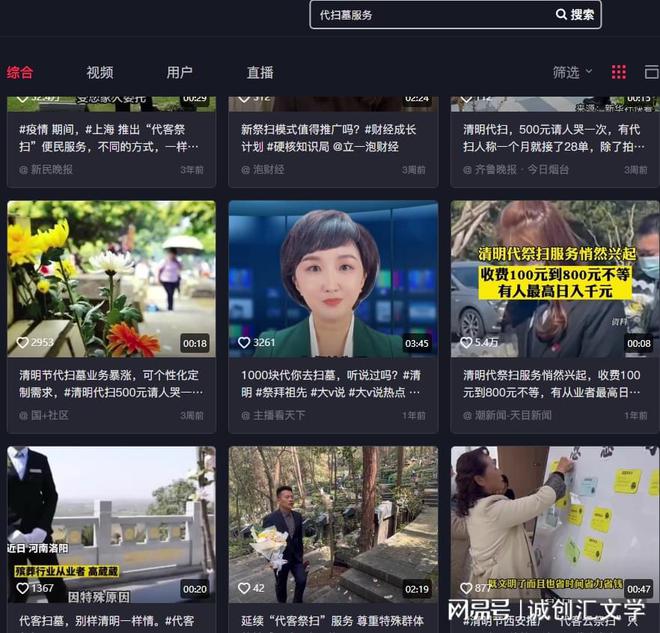The image size is (660, 633).
Task: Click the 00:47 duration badge
Action: [639, 589]
